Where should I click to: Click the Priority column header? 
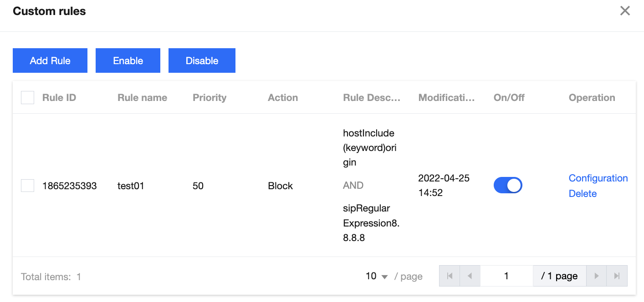210,98
